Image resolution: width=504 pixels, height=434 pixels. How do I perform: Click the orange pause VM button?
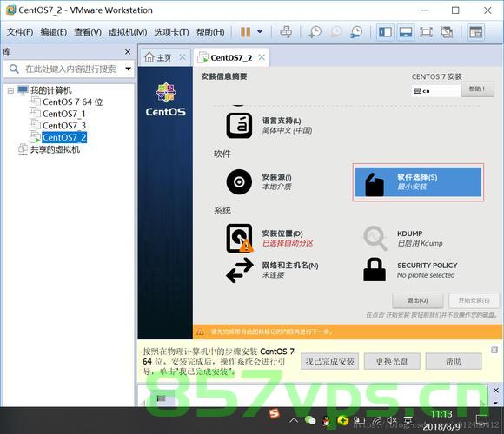tap(246, 32)
